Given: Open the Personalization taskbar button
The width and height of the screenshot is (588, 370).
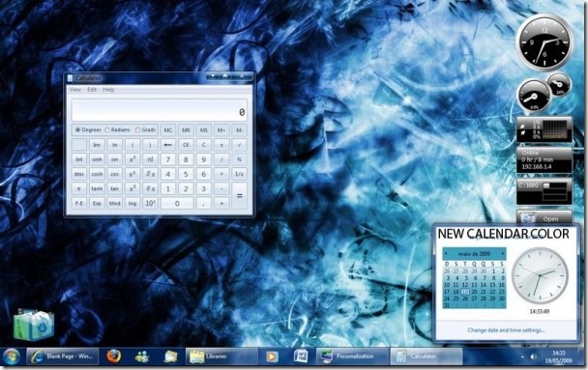Looking at the screenshot, I should (352, 356).
